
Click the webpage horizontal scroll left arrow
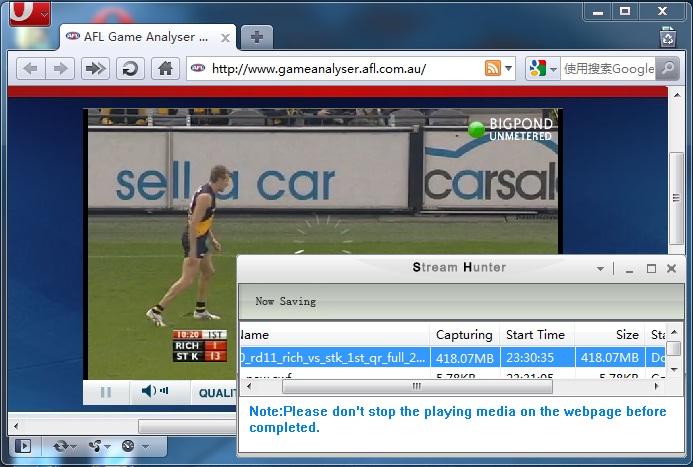pyautogui.click(x=16, y=426)
